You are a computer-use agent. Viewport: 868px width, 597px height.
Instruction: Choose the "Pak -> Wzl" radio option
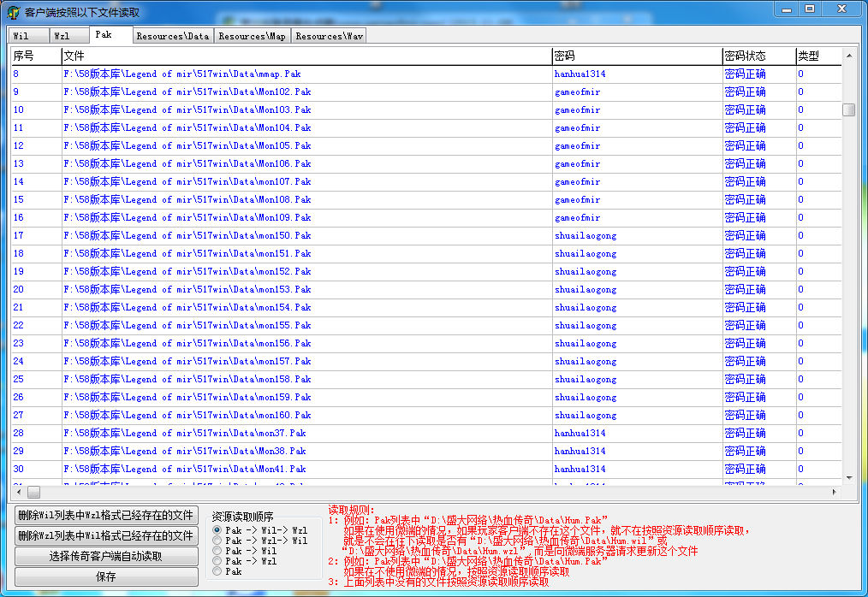click(x=217, y=561)
